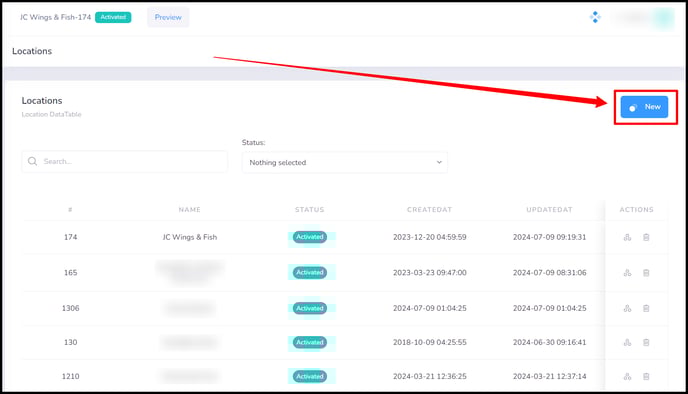The height and width of the screenshot is (394, 688).
Task: Click the ID cell 1306
Action: pos(70,308)
